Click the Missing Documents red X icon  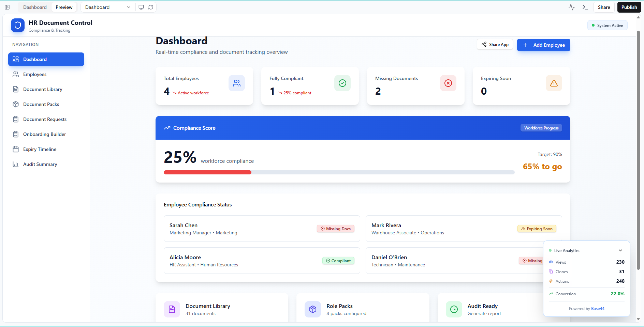[448, 83]
